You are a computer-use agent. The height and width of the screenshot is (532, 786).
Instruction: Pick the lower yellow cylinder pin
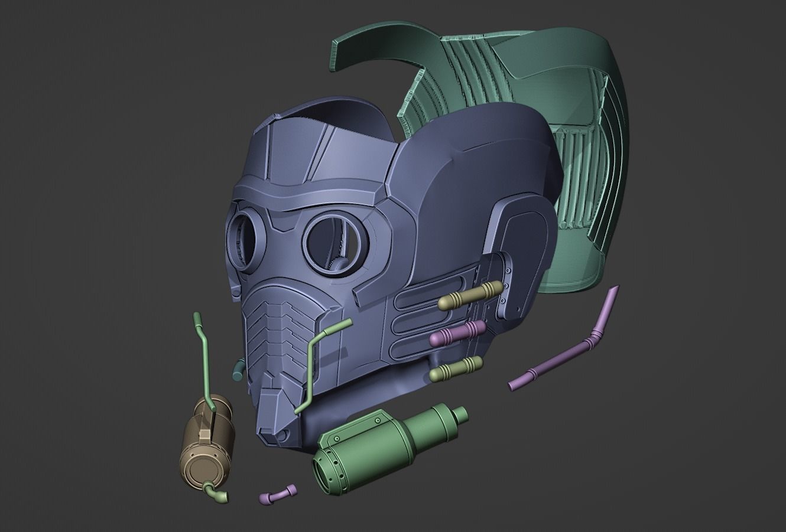tap(457, 368)
